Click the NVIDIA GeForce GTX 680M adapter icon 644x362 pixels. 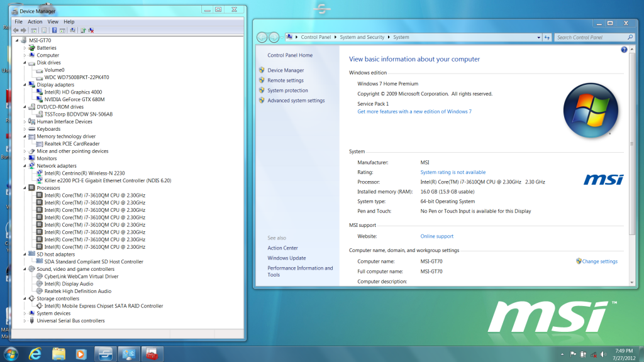tap(40, 99)
